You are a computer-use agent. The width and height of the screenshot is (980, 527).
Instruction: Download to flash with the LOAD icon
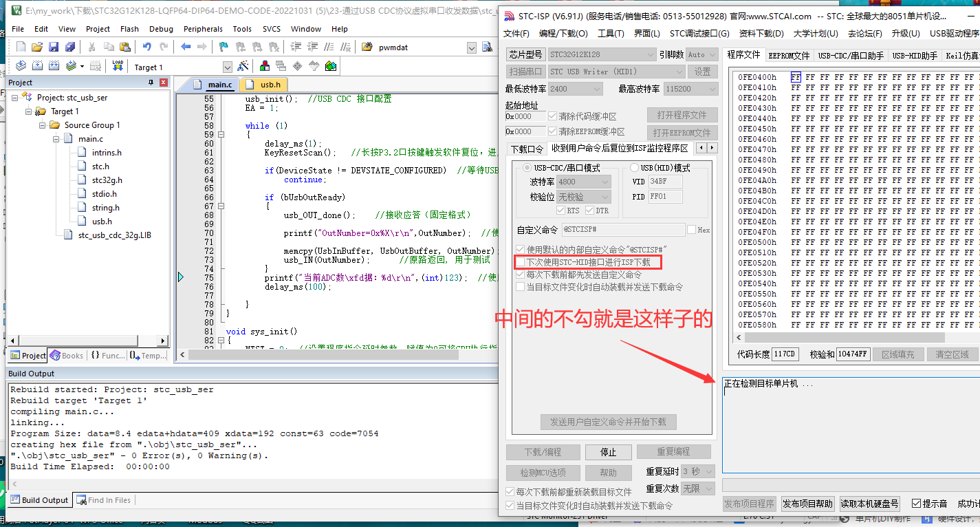coord(118,66)
